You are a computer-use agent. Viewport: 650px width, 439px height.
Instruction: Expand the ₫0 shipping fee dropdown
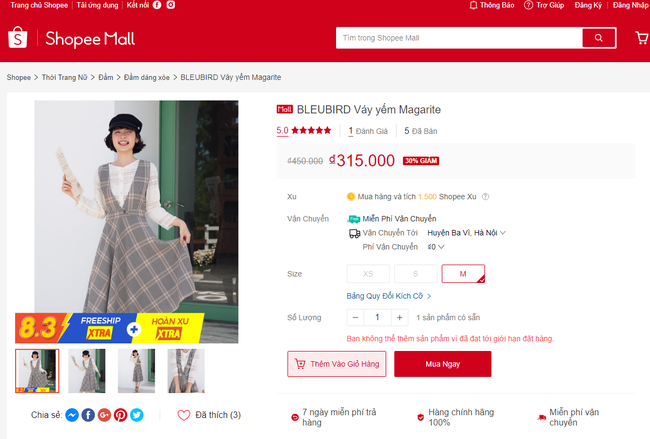click(x=436, y=247)
